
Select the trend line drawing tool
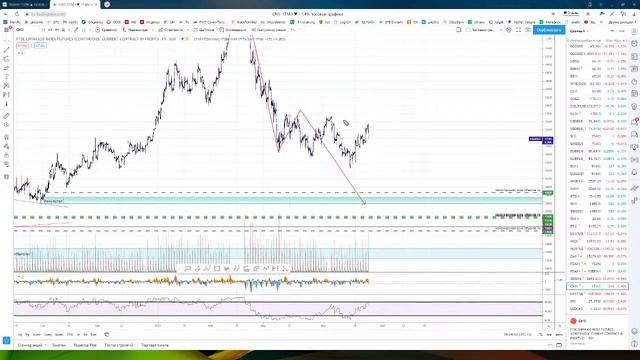click(6, 50)
